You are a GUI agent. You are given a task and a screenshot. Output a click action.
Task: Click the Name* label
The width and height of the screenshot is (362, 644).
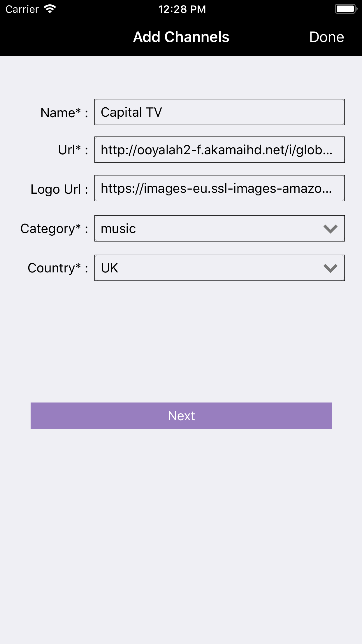pyautogui.click(x=64, y=113)
